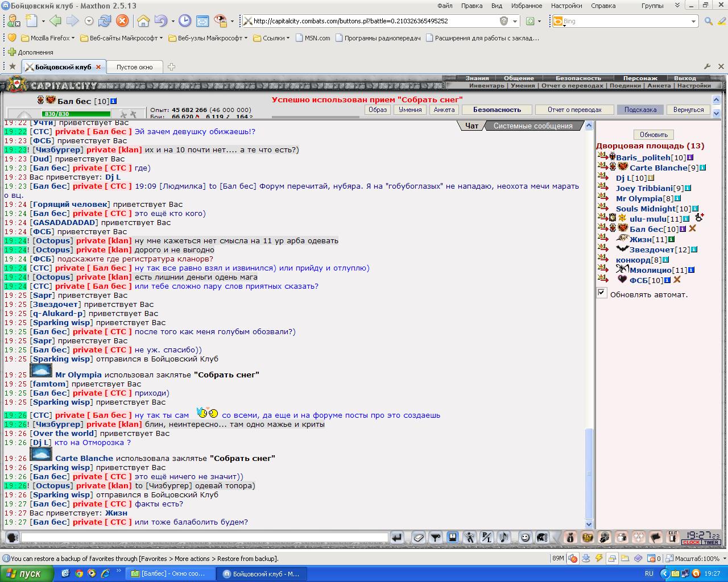Toggle the Обновлять автомат. checkbox

click(x=602, y=293)
